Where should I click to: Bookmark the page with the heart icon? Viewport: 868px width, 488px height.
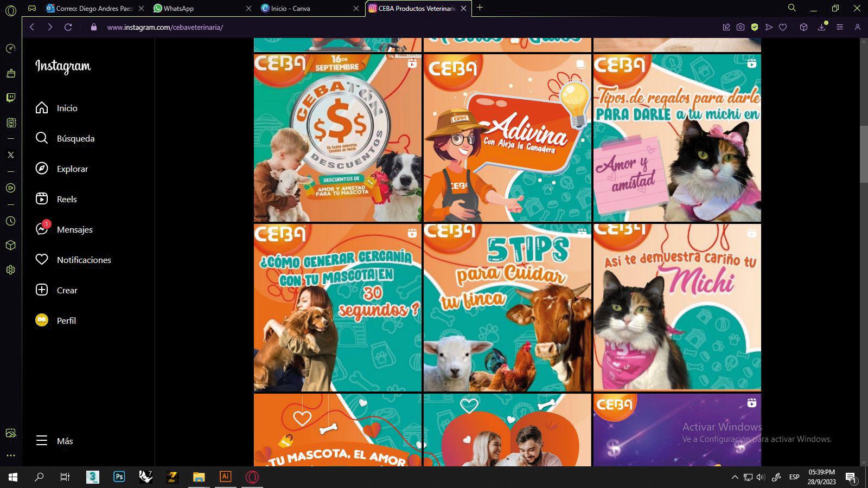click(783, 27)
